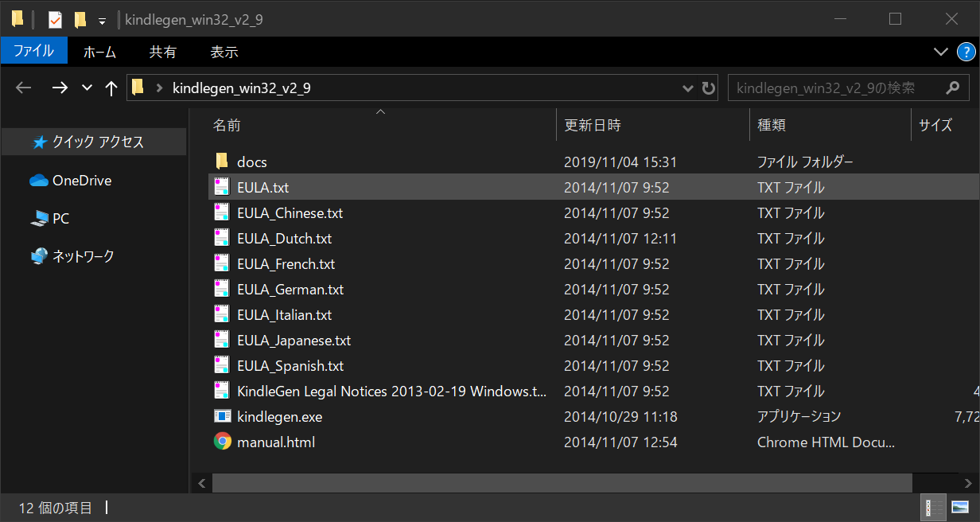Expand the address bar path chevron
Viewport: 980px width, 522px height.
tap(160, 88)
